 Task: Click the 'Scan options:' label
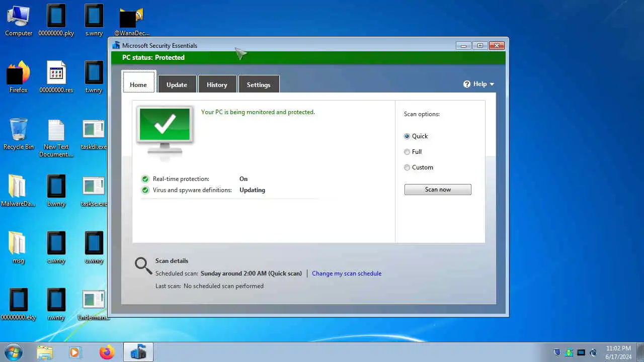422,114
